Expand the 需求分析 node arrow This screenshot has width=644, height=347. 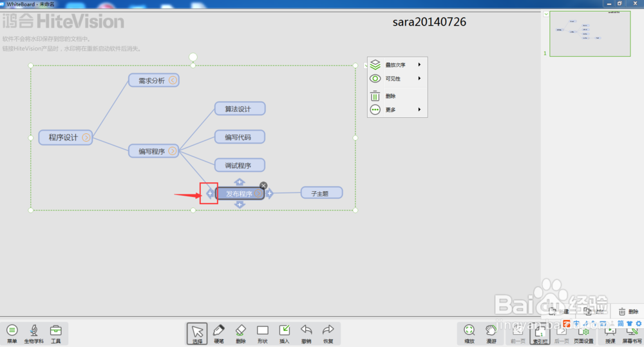pyautogui.click(x=173, y=80)
